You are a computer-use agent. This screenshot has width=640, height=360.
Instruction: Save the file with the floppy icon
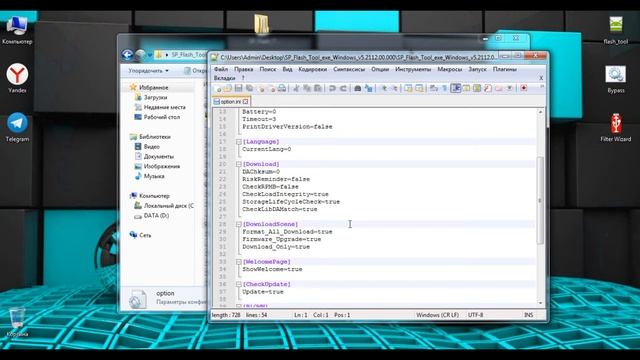coord(238,88)
